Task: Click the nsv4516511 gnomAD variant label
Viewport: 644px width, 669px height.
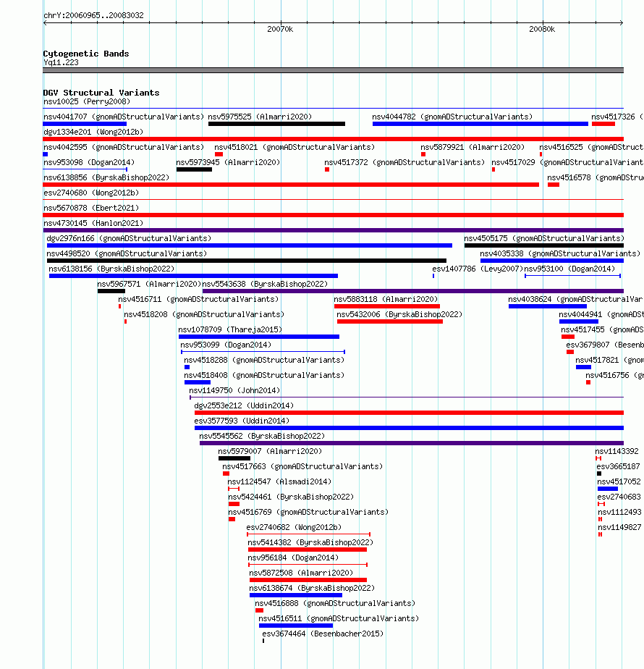Action: click(x=339, y=618)
